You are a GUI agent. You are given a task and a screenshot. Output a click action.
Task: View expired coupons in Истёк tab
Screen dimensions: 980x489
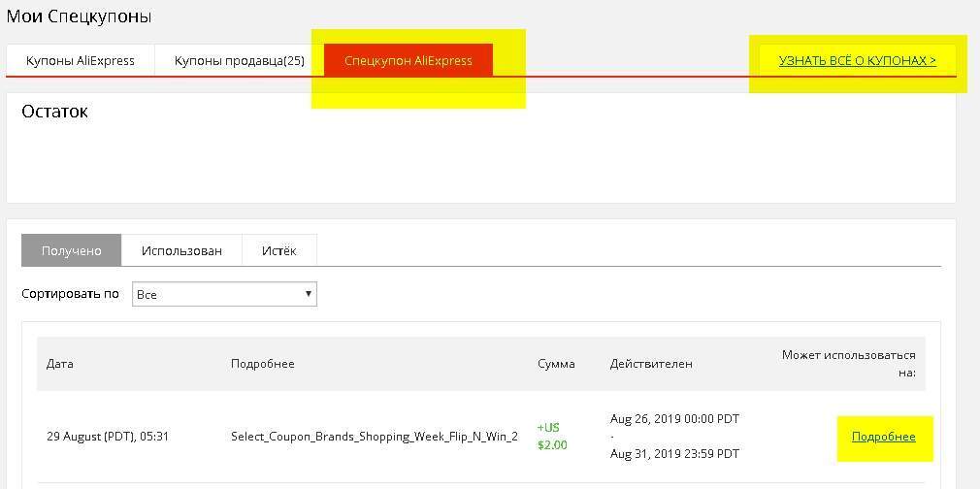tap(278, 250)
